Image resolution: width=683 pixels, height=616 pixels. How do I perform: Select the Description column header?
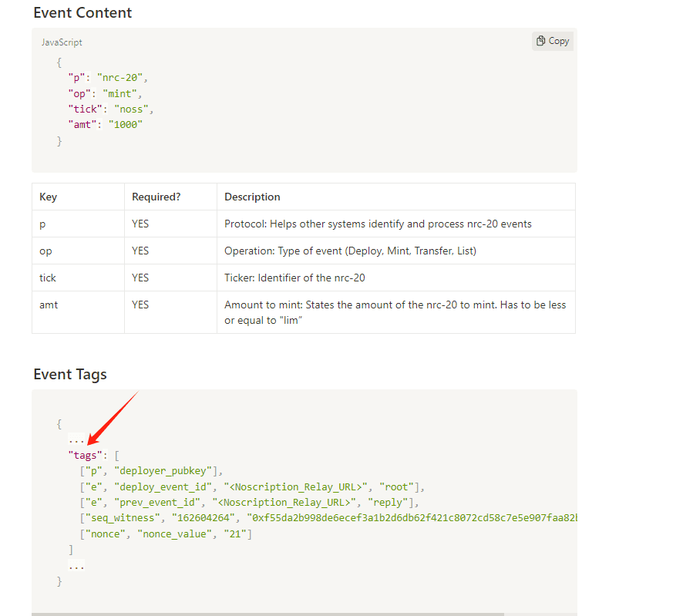(252, 197)
